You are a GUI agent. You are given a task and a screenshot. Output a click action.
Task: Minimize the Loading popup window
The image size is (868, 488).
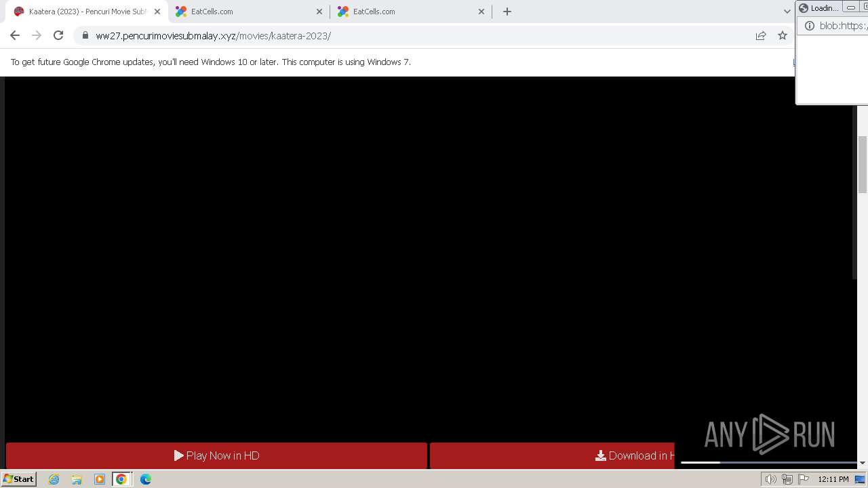tap(851, 8)
